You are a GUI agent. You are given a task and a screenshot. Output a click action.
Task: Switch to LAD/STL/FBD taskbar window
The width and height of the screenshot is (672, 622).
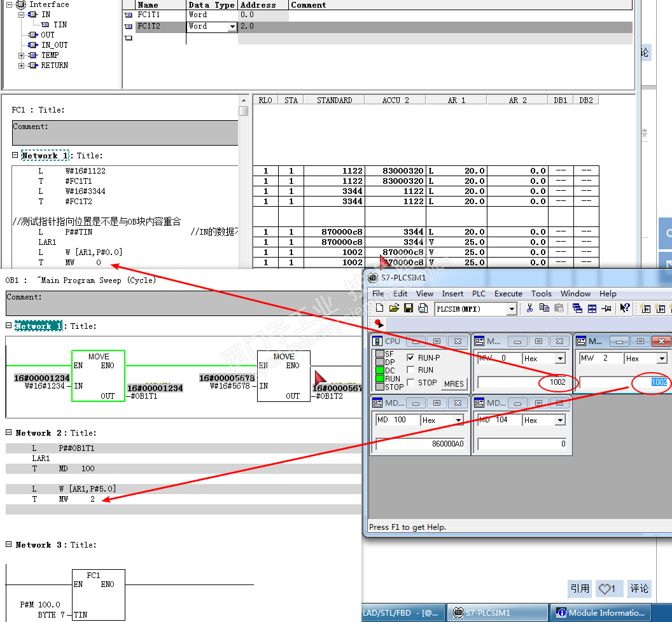point(403,612)
